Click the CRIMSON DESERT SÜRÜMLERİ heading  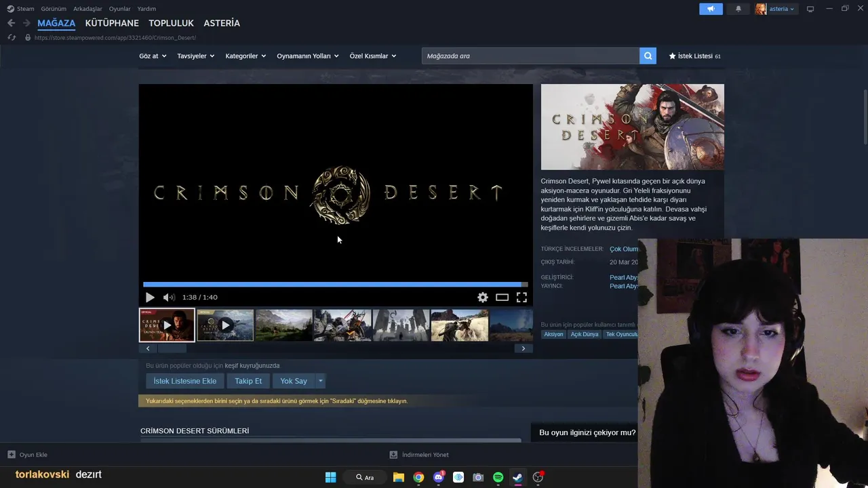tap(195, 431)
